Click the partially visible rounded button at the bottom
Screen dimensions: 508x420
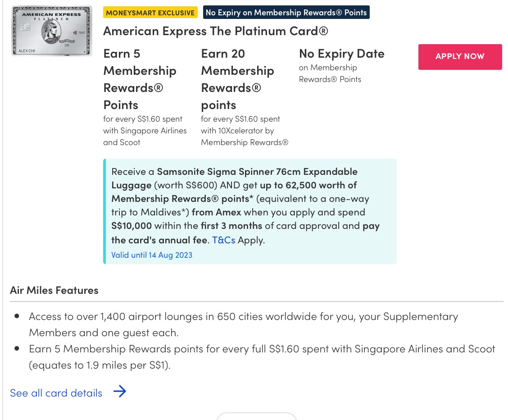(256, 416)
